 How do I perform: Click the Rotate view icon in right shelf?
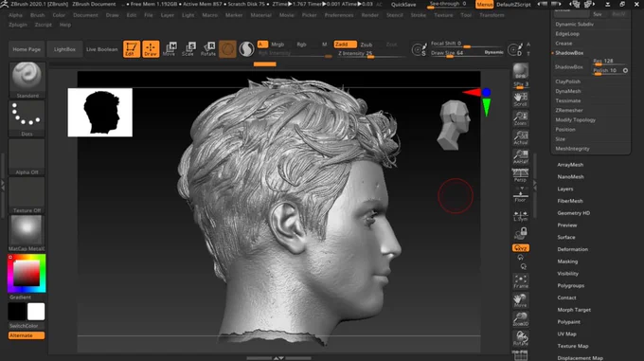click(520, 338)
